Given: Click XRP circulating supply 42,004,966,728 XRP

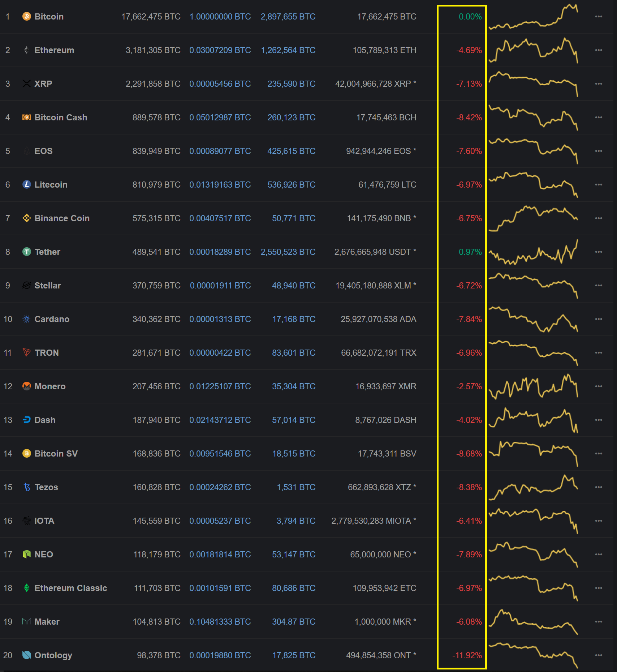Looking at the screenshot, I should [x=376, y=84].
